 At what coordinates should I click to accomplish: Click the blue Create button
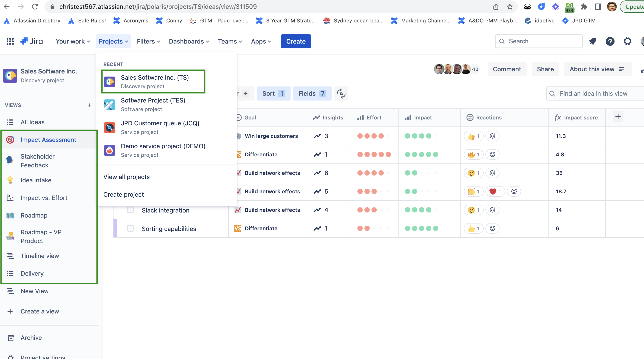pyautogui.click(x=296, y=41)
